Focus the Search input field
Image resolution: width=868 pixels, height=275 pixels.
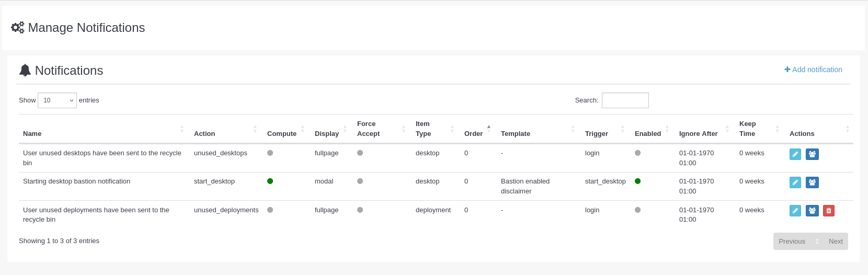click(x=625, y=100)
